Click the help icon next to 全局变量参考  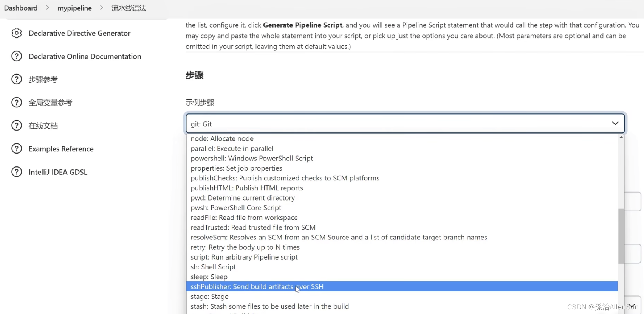(17, 102)
